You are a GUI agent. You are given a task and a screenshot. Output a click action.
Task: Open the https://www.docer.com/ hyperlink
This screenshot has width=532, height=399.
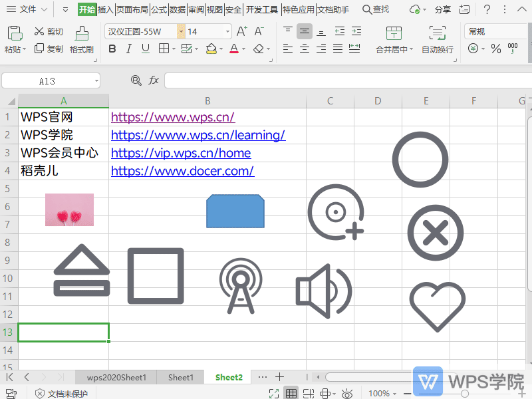182,171
